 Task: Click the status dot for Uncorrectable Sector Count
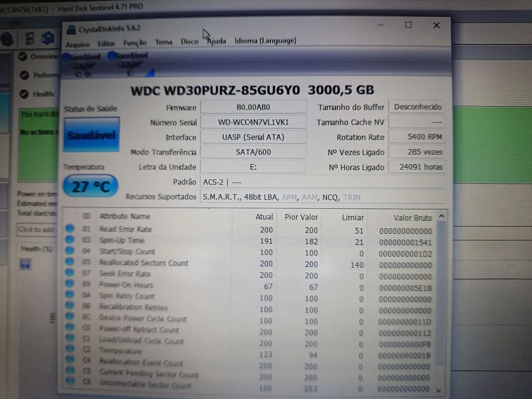pyautogui.click(x=70, y=380)
